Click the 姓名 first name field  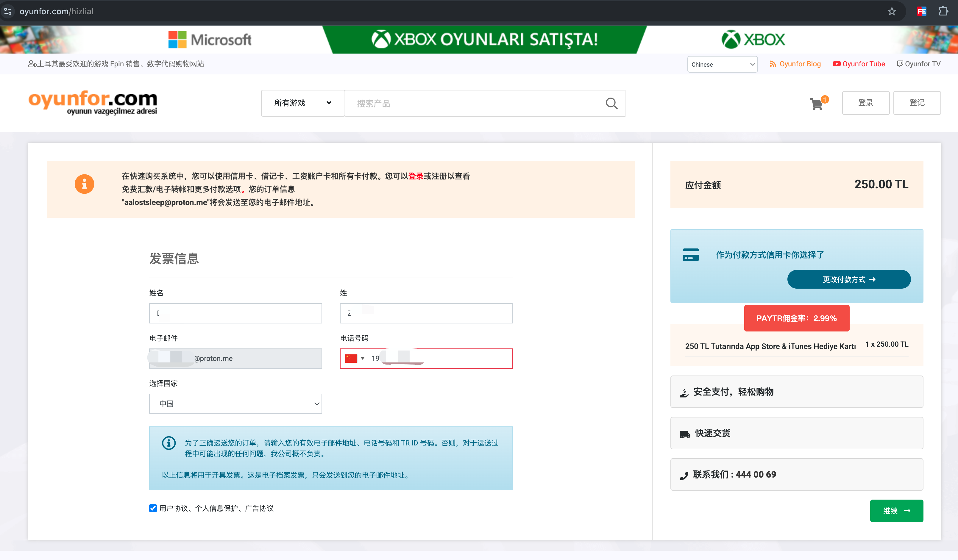coord(235,313)
